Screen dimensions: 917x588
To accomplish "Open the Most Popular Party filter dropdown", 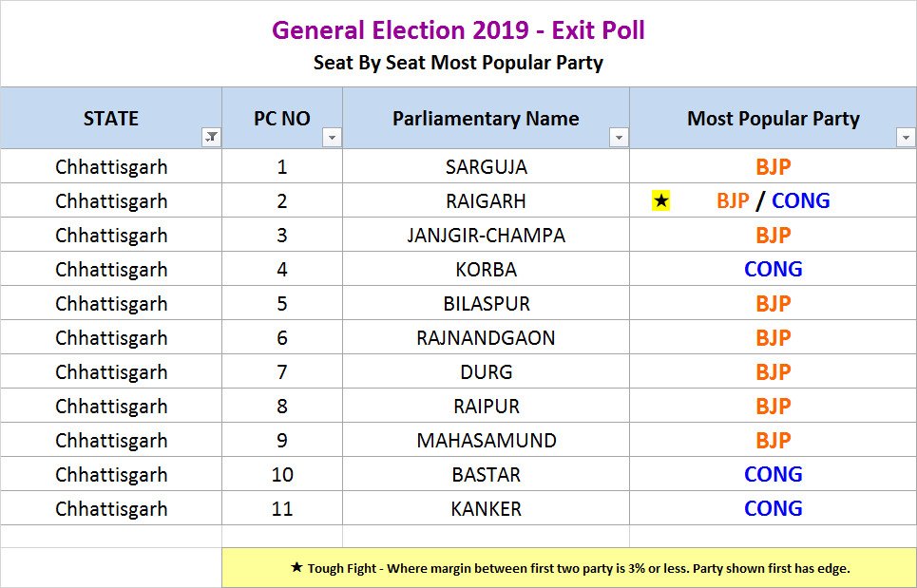I will tap(905, 138).
